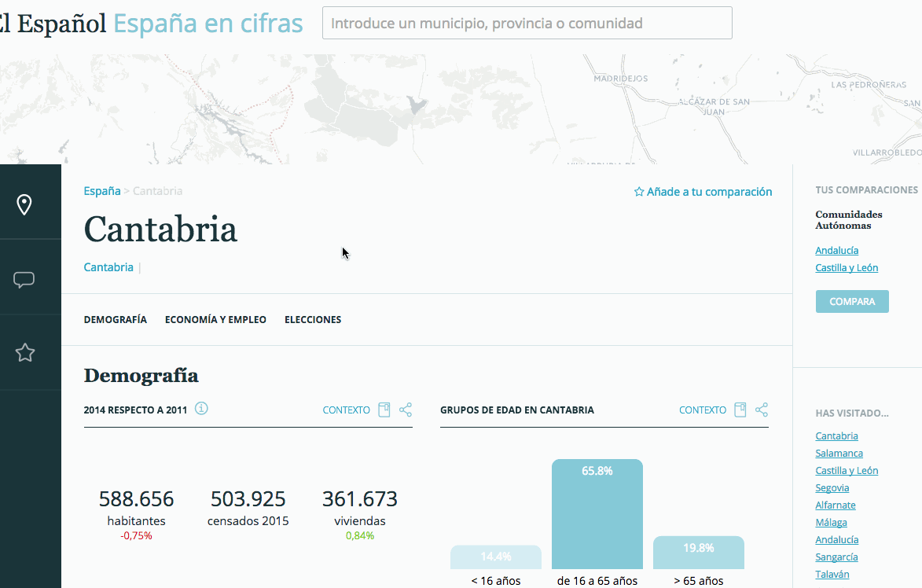This screenshot has width=922, height=588.
Task: Click the -0,75% habitantes change value
Action: [x=137, y=535]
